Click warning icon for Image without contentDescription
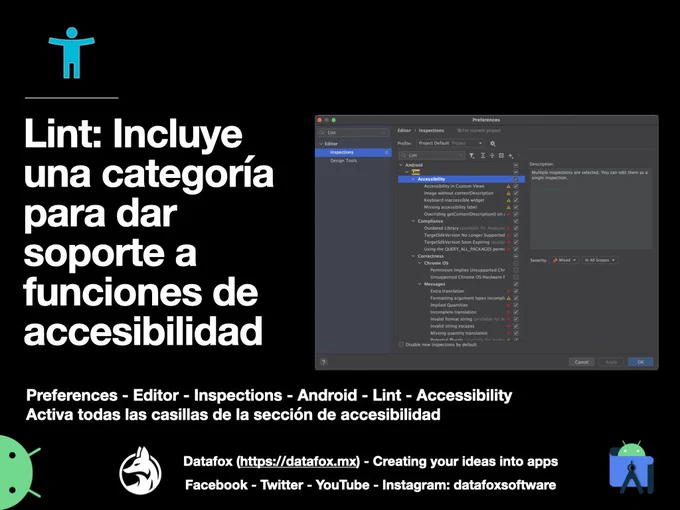Viewport: 680px width, 510px height. 509,193
